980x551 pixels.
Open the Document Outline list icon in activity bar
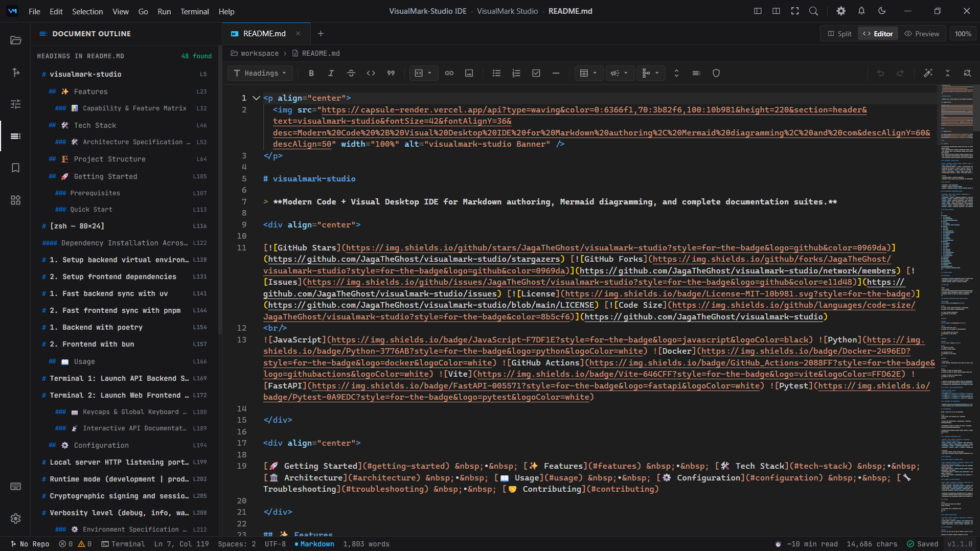[x=15, y=136]
